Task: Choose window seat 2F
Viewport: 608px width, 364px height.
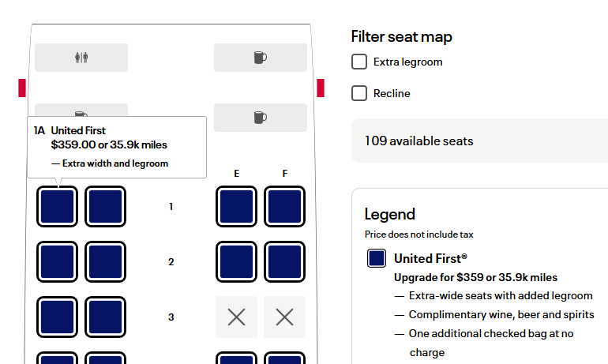Action: (284, 262)
